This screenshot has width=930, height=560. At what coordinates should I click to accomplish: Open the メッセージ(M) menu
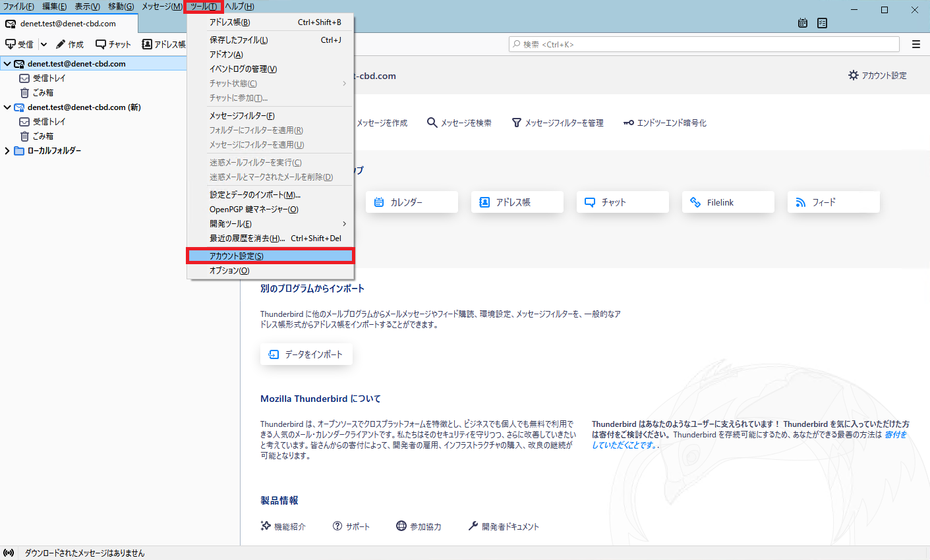[x=161, y=7]
